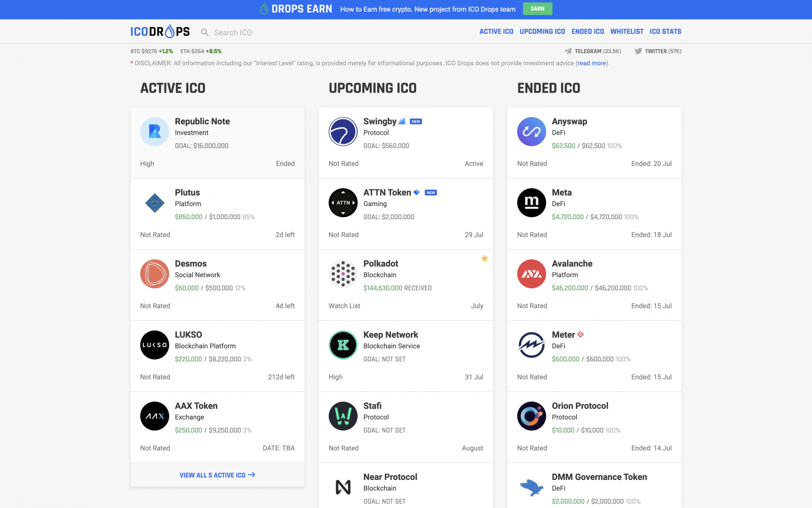
Task: Click the Drops Earn droplet icon
Action: click(264, 9)
